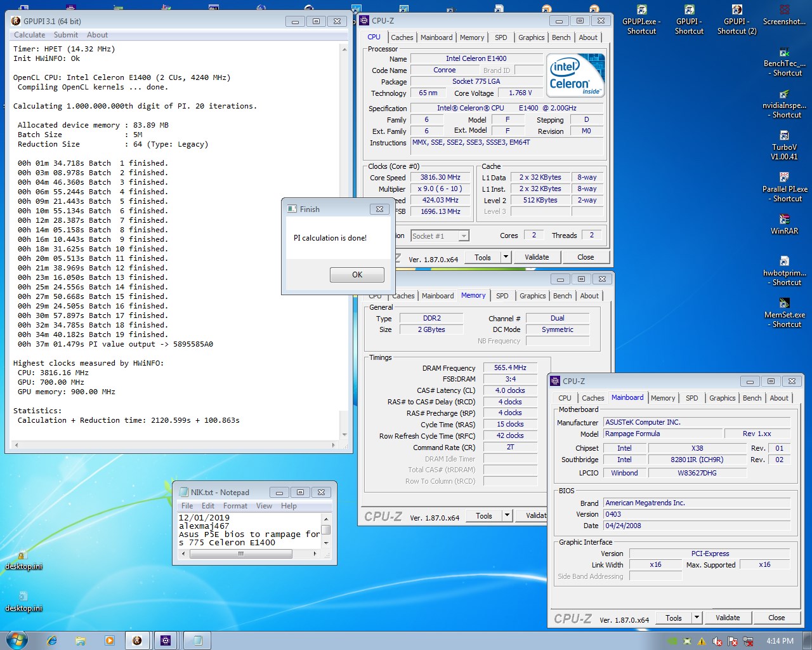Select 'Intel Celeron E1400' name field
The width and height of the screenshot is (812, 650).
click(x=476, y=58)
